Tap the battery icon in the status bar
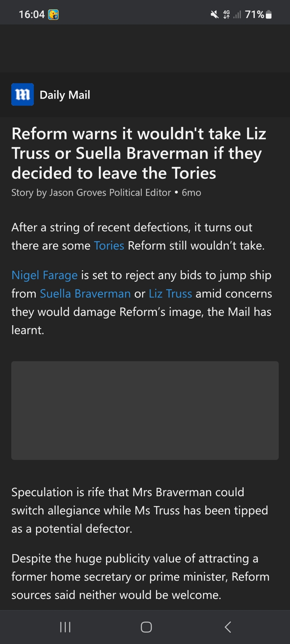Image resolution: width=290 pixels, height=644 pixels. pos(269,14)
